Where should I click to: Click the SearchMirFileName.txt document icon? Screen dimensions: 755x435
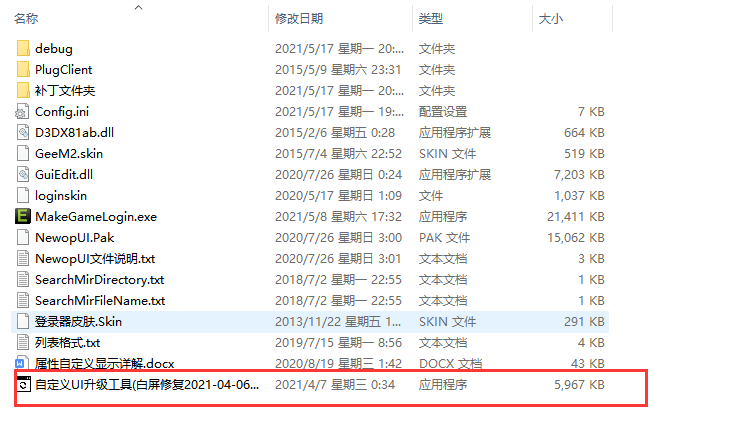(x=23, y=301)
